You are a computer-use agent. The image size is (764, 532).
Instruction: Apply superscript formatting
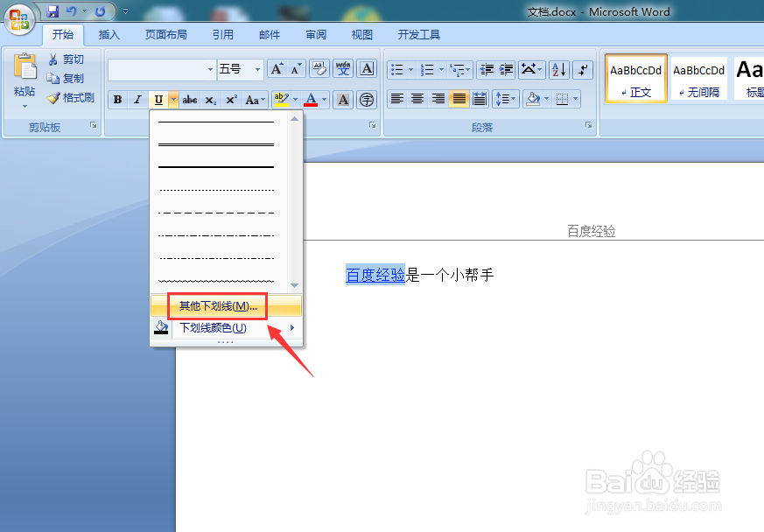[231, 100]
